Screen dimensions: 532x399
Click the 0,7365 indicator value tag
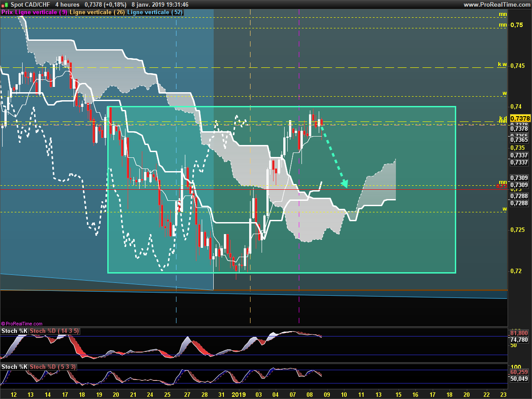coord(519,139)
